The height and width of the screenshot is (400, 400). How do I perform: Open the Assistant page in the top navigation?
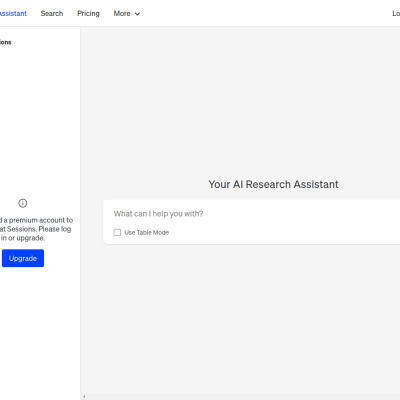(13, 14)
